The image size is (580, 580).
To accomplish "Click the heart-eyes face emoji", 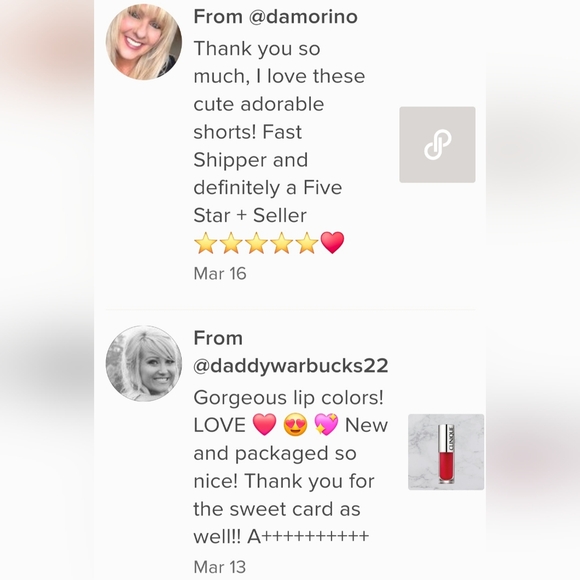I will point(295,424).
